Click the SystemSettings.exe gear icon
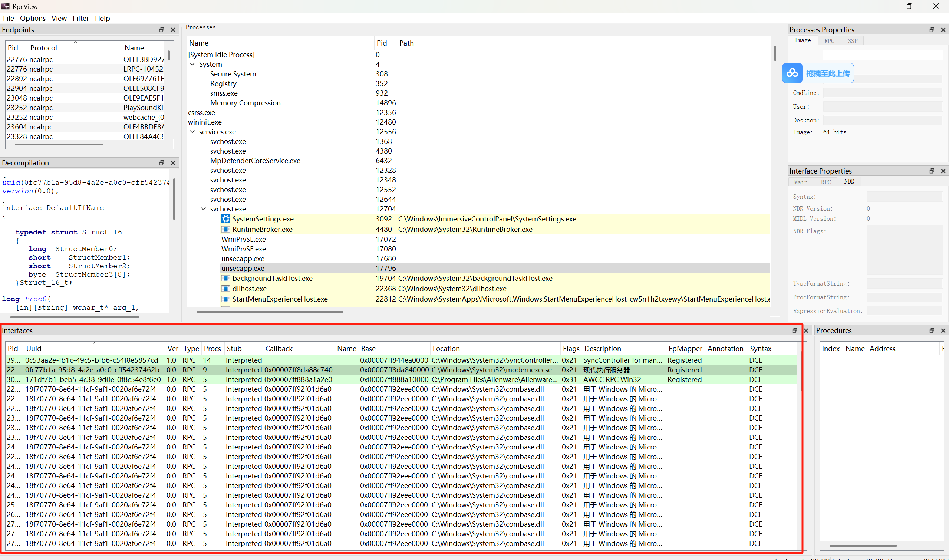Image resolution: width=949 pixels, height=560 pixels. coord(225,219)
